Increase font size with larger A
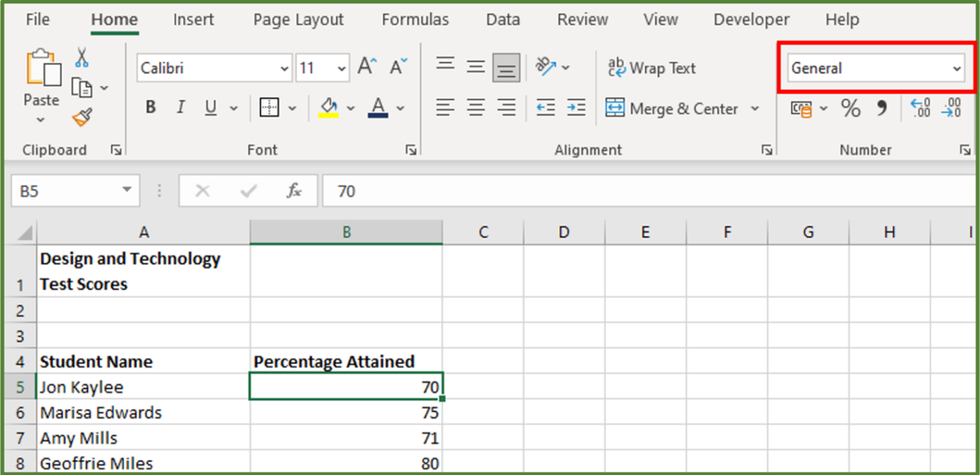This screenshot has height=475, width=980. tap(366, 67)
